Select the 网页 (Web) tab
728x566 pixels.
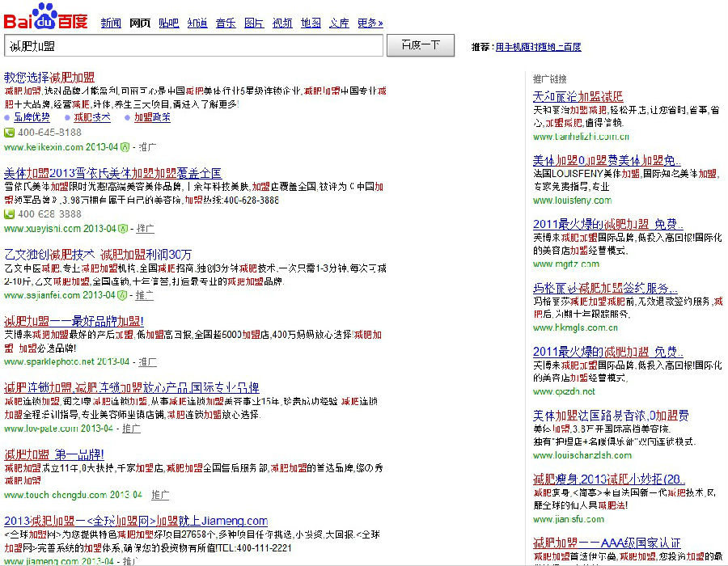140,23
